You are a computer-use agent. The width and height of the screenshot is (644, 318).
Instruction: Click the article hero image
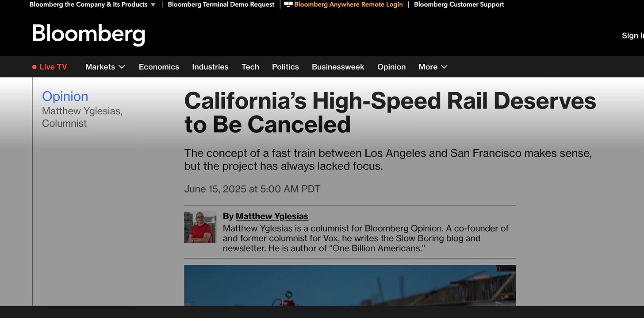(350, 285)
